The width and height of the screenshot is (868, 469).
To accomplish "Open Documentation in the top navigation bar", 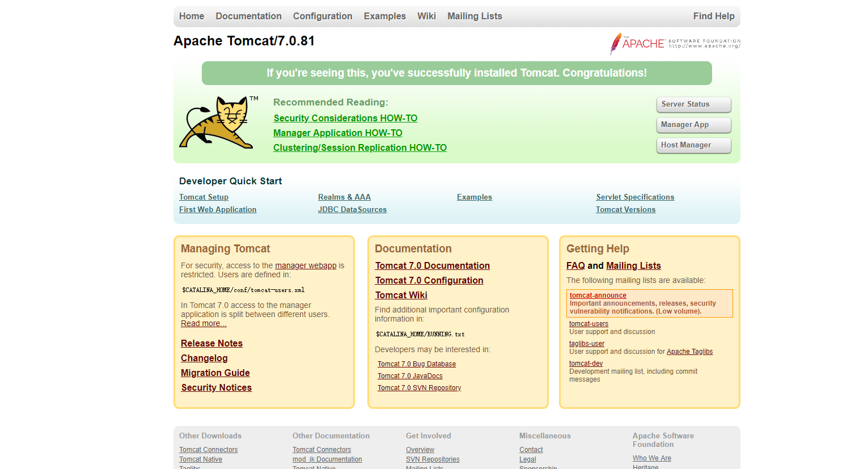I will click(248, 16).
